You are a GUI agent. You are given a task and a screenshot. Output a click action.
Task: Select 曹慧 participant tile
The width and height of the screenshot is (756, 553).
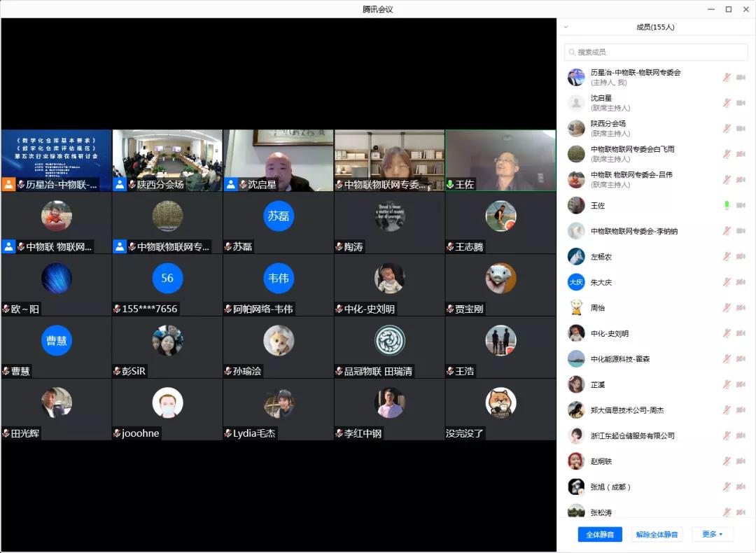57,347
